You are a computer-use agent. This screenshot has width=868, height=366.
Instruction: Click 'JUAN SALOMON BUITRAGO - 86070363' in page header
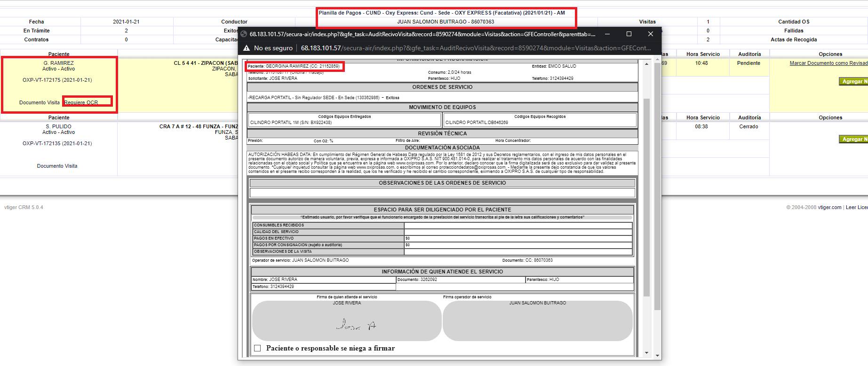(x=446, y=22)
